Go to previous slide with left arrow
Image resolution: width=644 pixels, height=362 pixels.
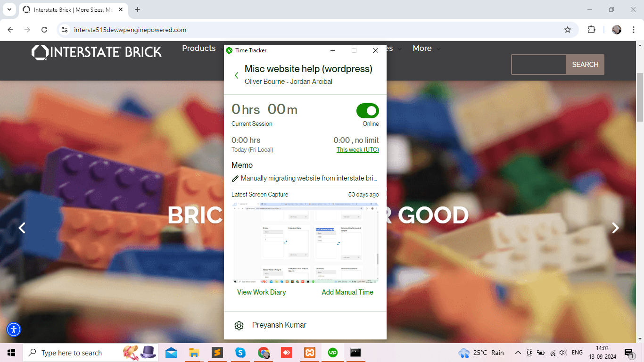click(22, 228)
